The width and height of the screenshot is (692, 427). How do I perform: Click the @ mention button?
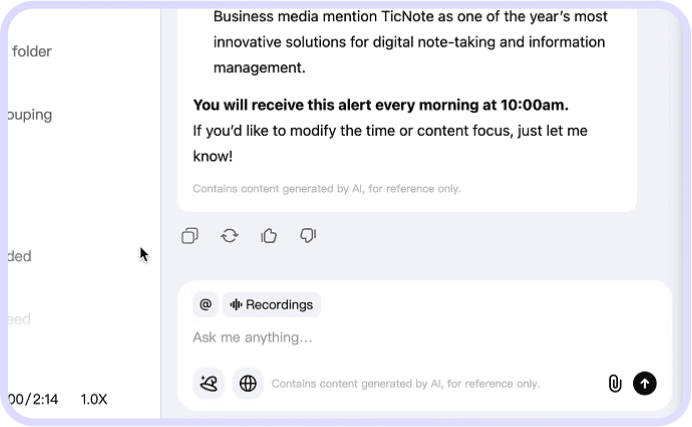206,305
